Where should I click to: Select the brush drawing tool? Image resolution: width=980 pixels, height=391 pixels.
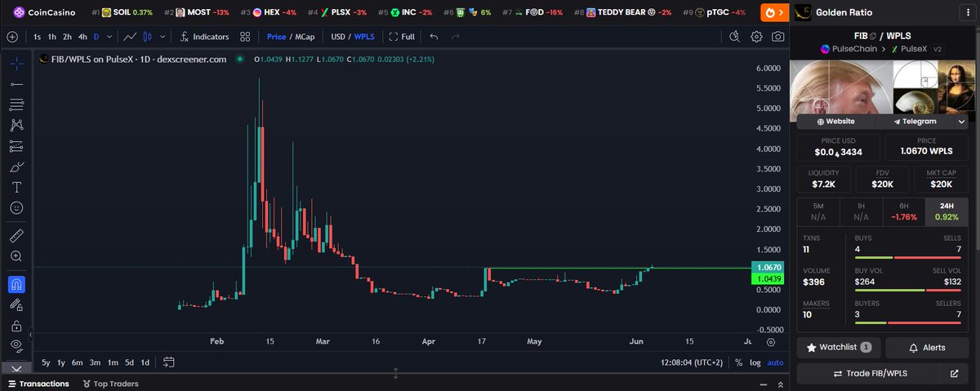[x=16, y=167]
